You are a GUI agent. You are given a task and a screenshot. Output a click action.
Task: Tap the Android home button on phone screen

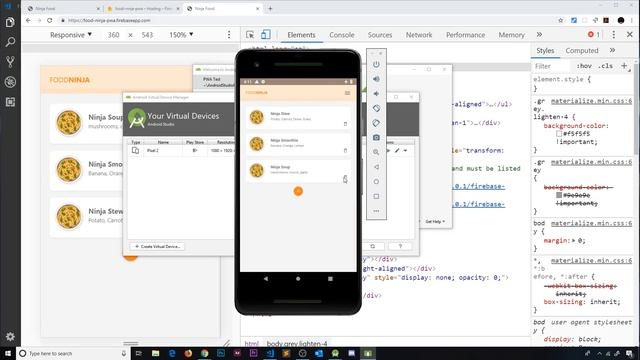tap(298, 279)
